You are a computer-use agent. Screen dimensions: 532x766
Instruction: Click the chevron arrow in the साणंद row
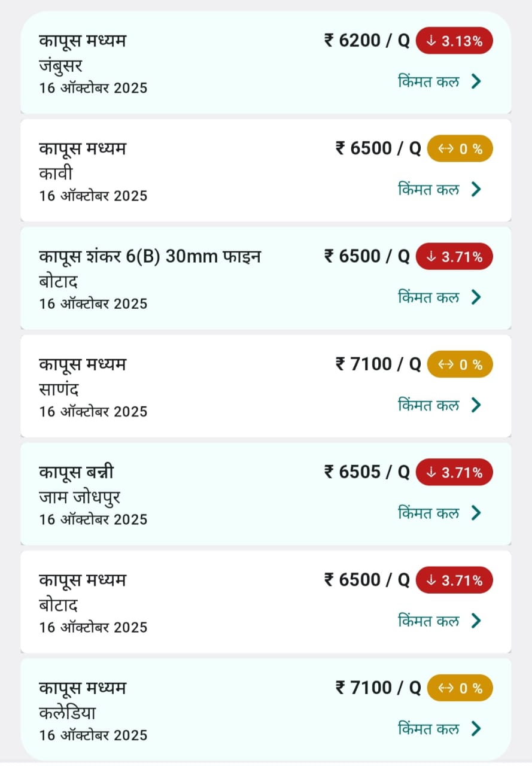pos(476,405)
